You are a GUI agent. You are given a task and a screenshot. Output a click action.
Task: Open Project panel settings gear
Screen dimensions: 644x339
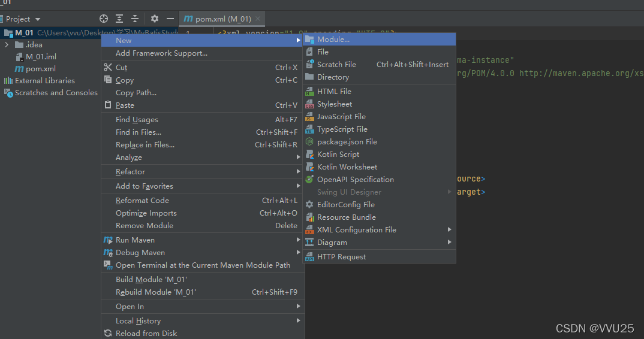click(x=155, y=19)
